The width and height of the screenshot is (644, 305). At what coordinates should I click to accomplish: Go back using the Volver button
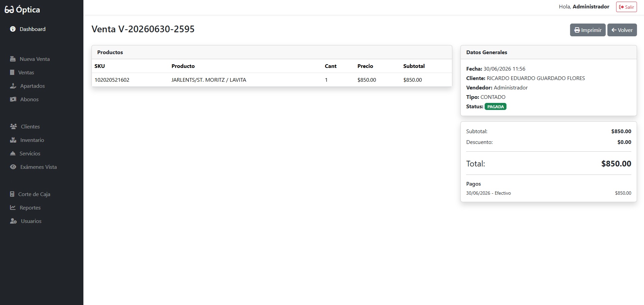tap(622, 30)
